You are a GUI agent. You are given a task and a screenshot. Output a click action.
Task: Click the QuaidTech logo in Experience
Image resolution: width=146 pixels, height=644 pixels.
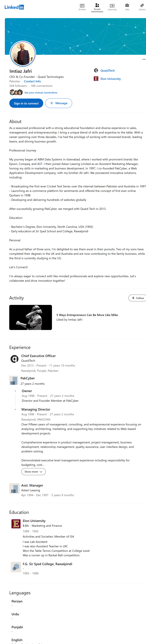coord(14,359)
